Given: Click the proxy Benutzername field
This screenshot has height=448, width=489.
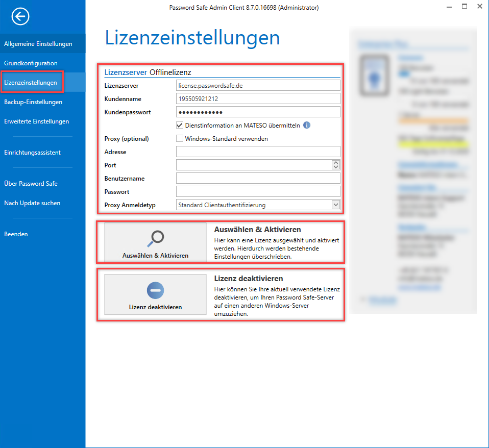Looking at the screenshot, I should click(x=258, y=178).
